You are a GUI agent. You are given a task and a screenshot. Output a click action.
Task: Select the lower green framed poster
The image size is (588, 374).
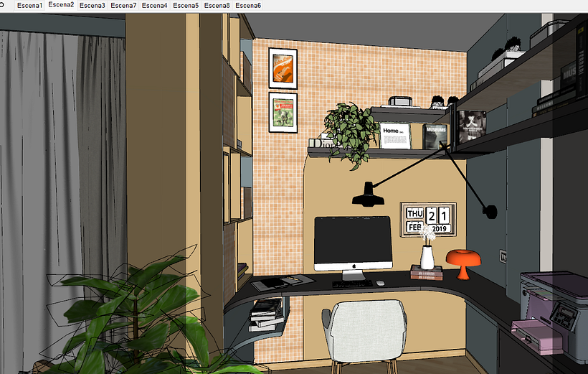[283, 113]
